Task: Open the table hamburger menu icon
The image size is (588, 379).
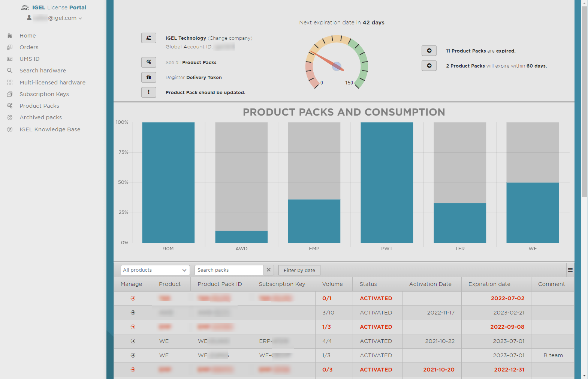Action: [570, 270]
